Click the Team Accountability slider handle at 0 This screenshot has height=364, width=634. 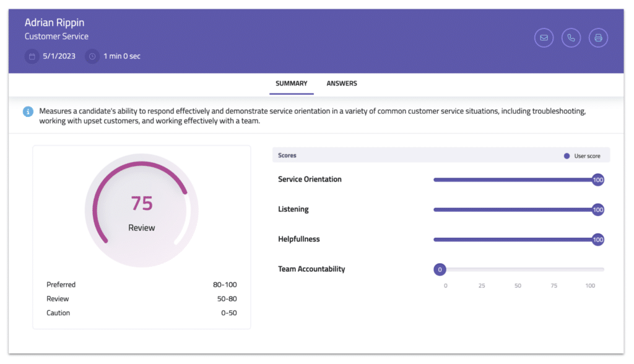coord(440,269)
